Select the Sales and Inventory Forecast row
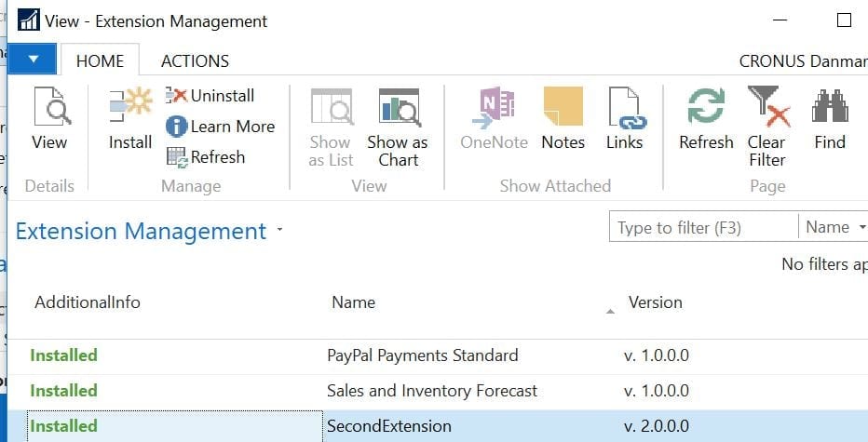This screenshot has height=442, width=868. 438,391
